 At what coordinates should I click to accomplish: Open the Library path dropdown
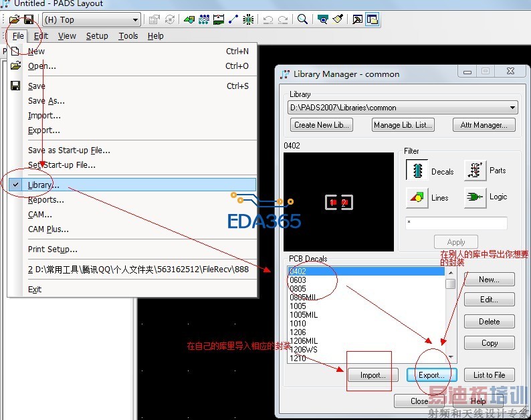coord(403,108)
